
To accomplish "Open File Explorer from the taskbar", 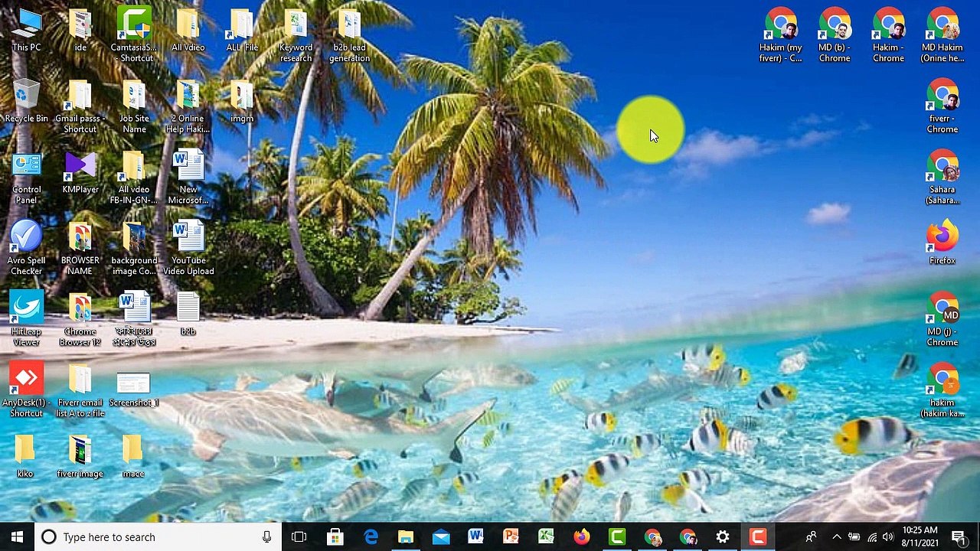I will pyautogui.click(x=406, y=537).
